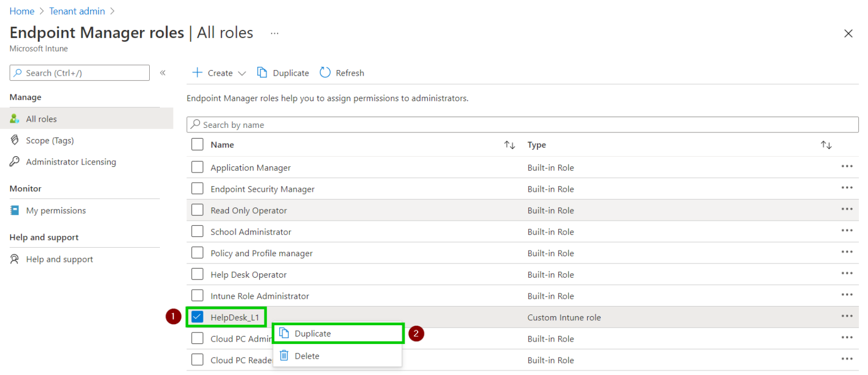Open ellipsis menu for Endpoint Security Manager

click(847, 188)
